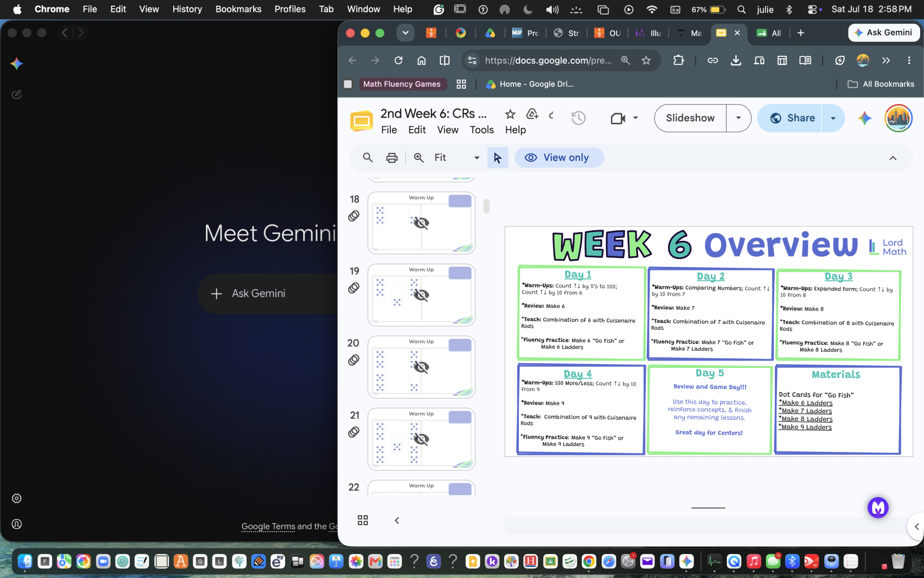Click the filmstrip vertical scrollbar handle
924x578 pixels.
click(x=487, y=206)
